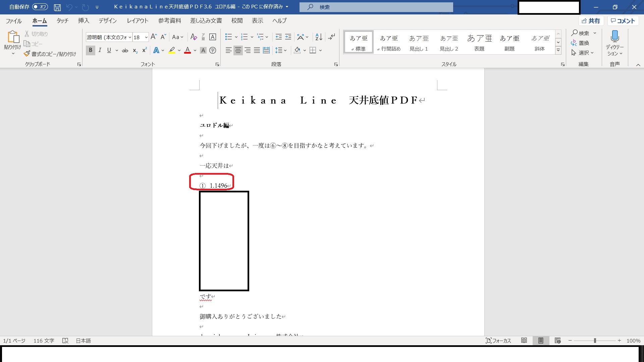644x362 pixels.
Task: Click the Clear All Formatting icon
Action: (x=194, y=37)
